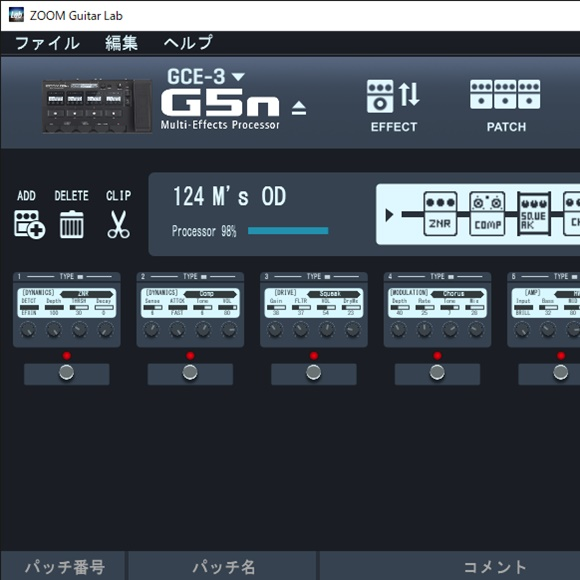Change the ZNR effect name selector

(87, 294)
